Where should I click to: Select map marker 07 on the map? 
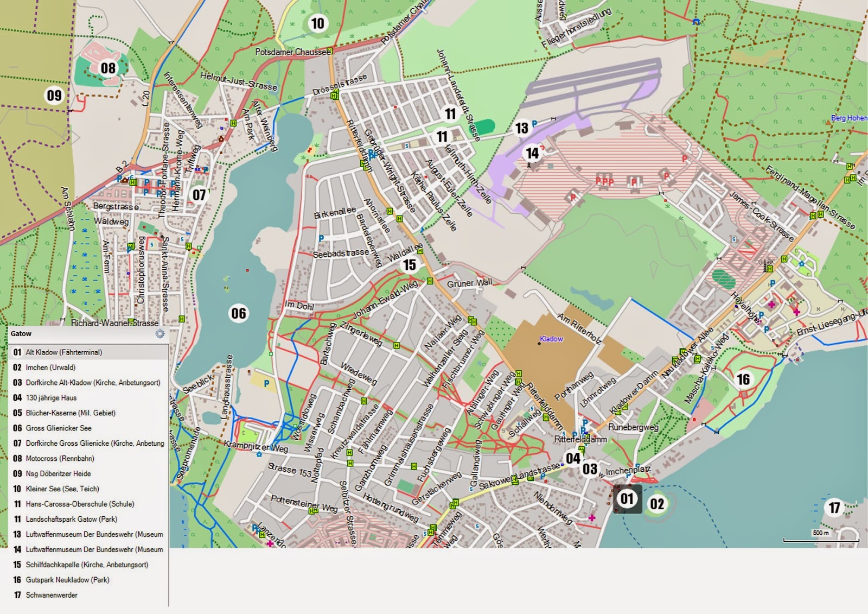click(199, 195)
